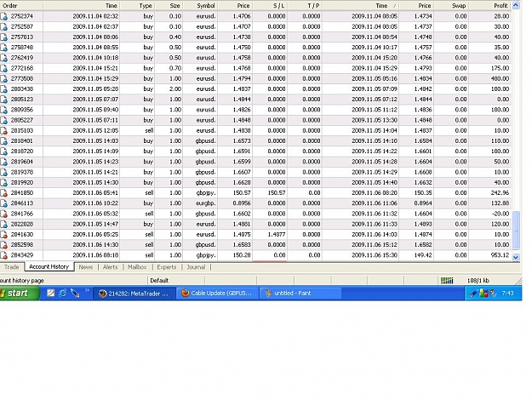Switch to Cable Update Firefox taskbar window
Screen dimensions: 532x399
(218, 294)
